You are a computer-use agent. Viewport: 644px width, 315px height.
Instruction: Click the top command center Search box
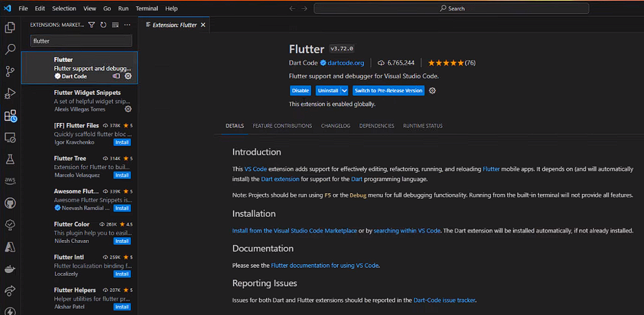click(451, 8)
